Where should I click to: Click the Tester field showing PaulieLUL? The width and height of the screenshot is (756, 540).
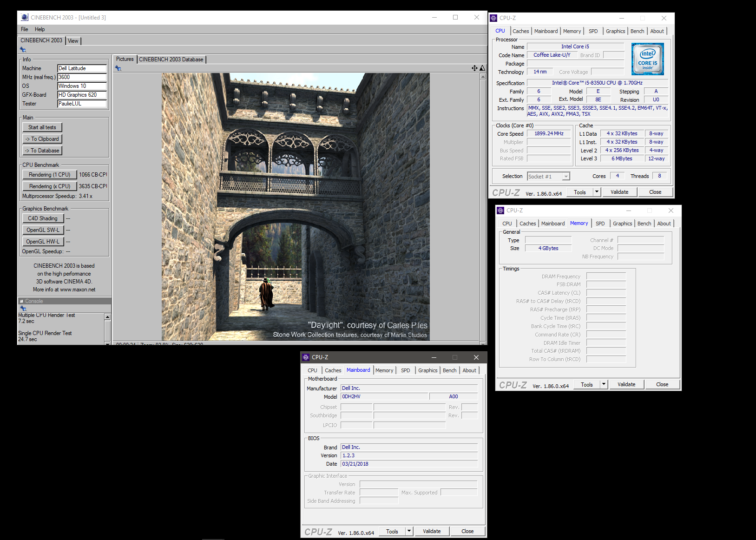[x=82, y=104]
